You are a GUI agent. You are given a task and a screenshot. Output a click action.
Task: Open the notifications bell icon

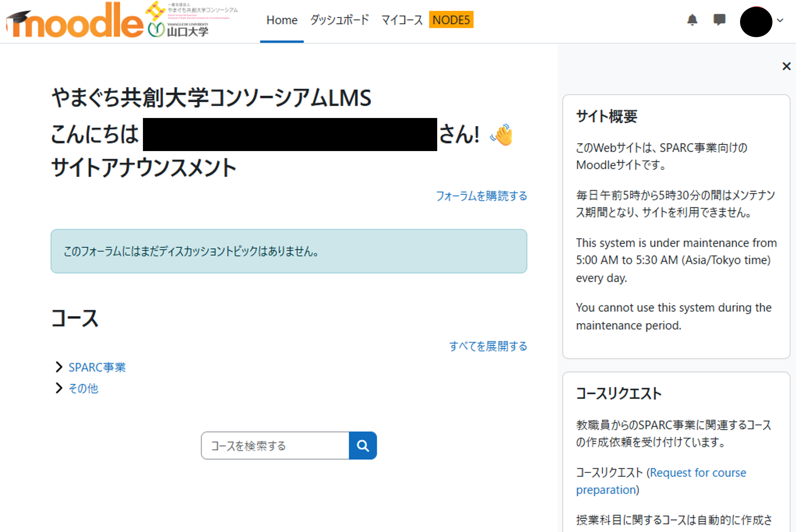(x=692, y=20)
